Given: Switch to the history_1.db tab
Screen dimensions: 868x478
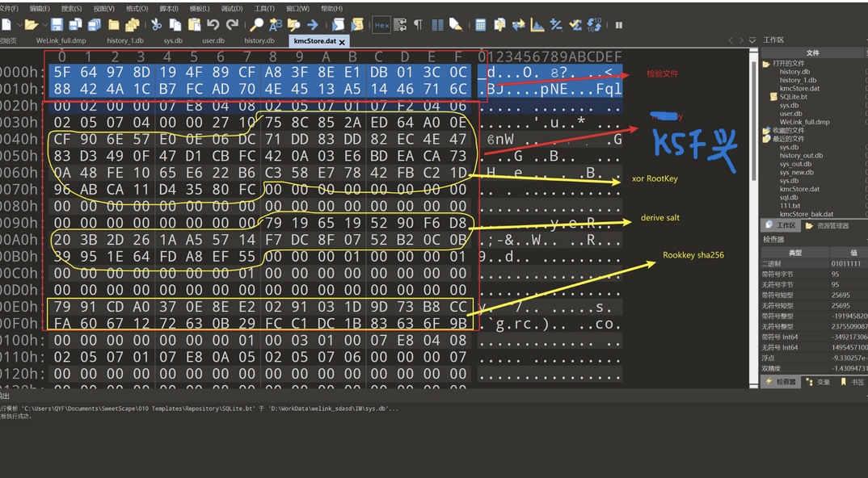Looking at the screenshot, I should [125, 41].
